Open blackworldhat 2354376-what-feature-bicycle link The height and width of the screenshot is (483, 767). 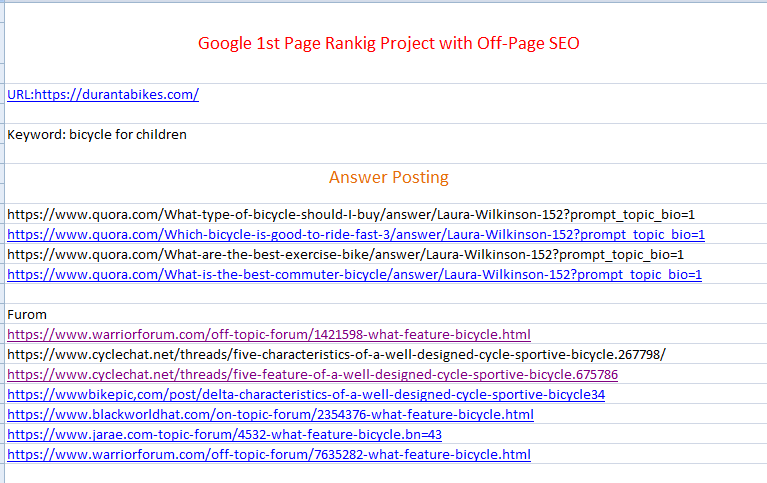tap(271, 415)
